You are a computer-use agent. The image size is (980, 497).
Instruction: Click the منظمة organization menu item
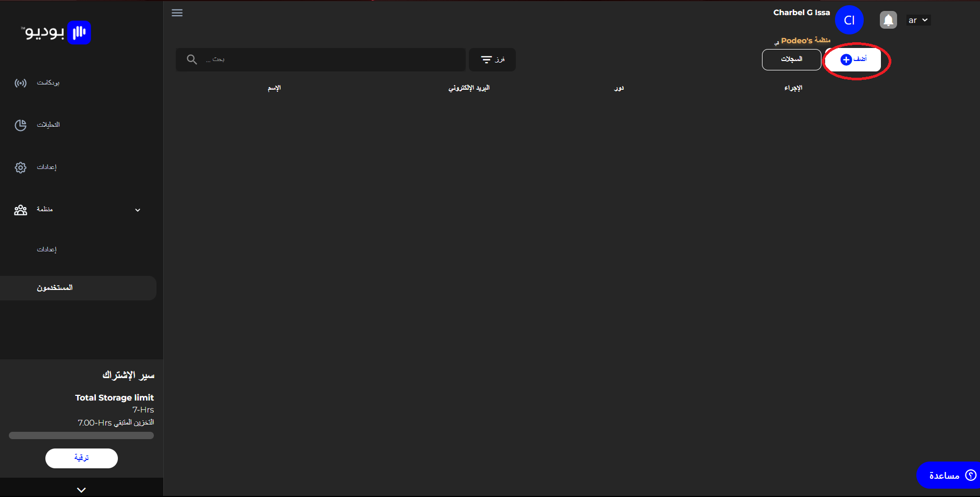45,209
